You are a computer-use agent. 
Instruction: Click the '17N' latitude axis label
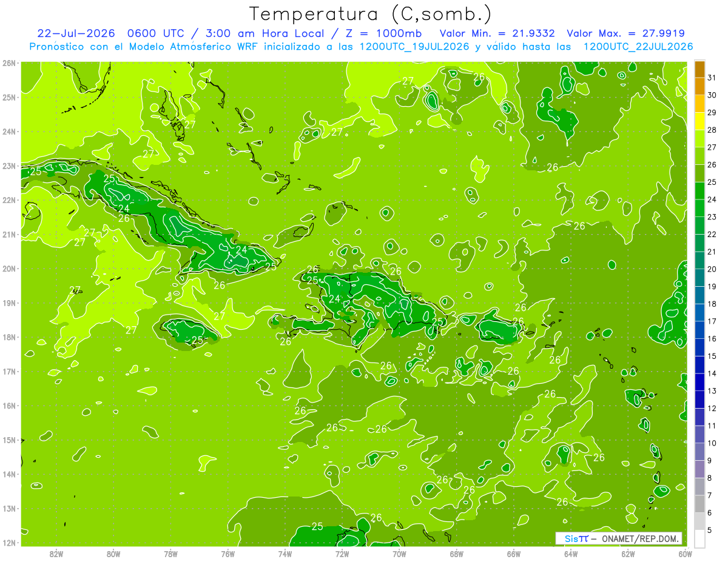pyautogui.click(x=9, y=372)
